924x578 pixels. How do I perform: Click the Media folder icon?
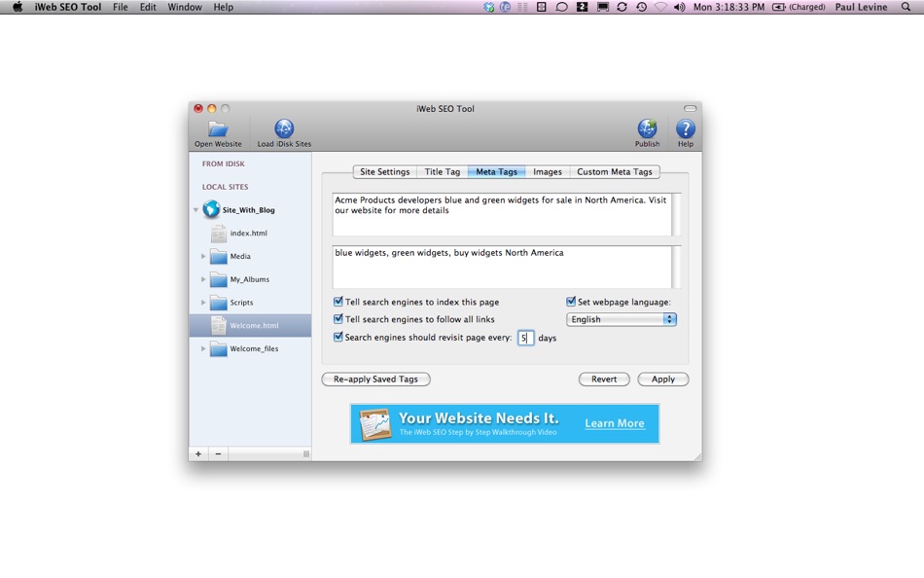(219, 256)
